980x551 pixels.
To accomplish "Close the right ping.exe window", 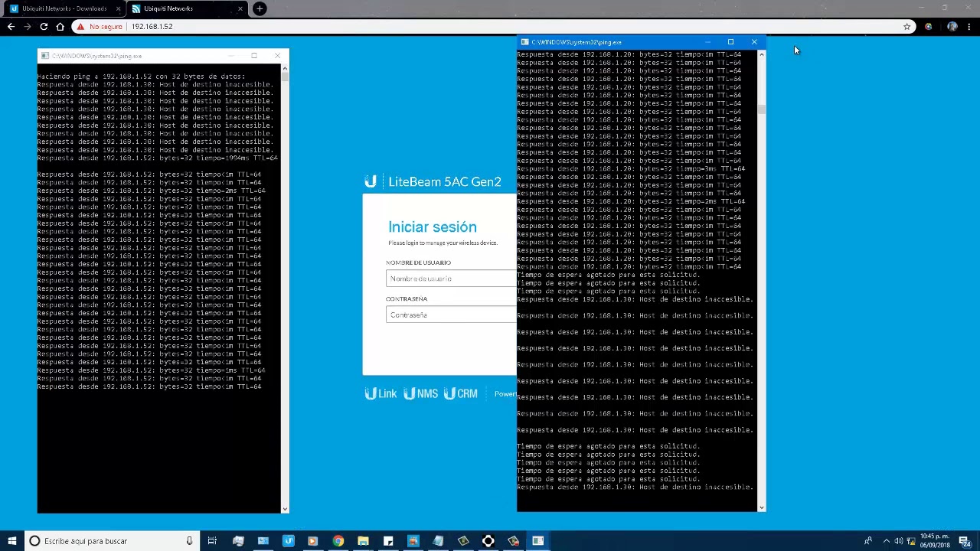I will (754, 42).
